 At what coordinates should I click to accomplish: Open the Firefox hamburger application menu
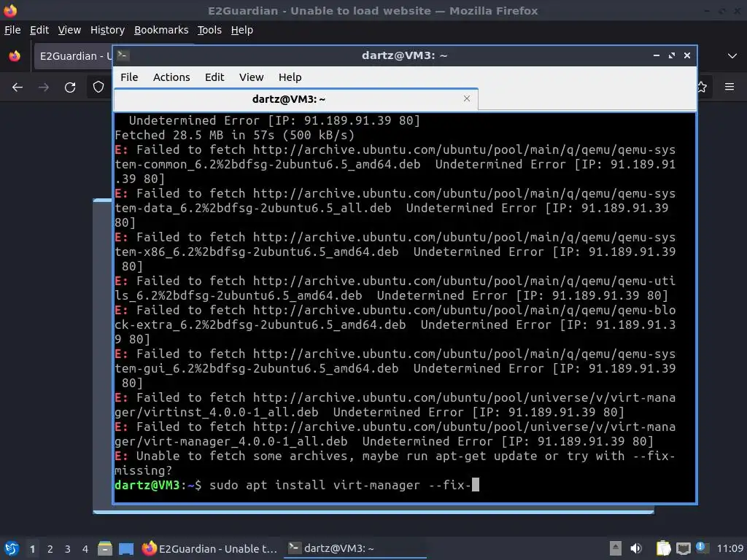pos(729,87)
